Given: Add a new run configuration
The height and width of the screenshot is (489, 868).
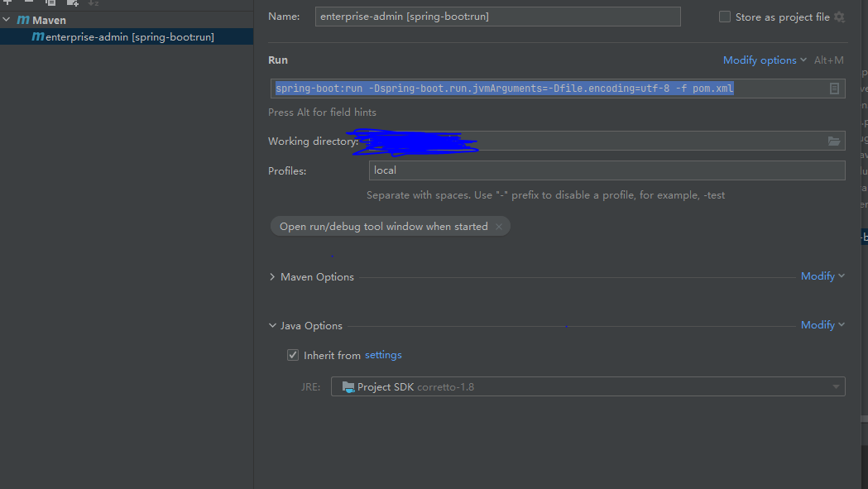Looking at the screenshot, I should click(7, 3).
